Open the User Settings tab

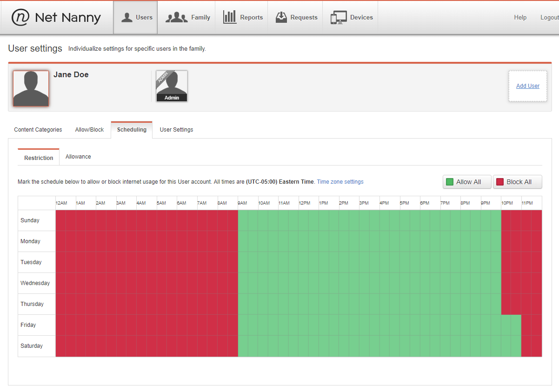[177, 130]
